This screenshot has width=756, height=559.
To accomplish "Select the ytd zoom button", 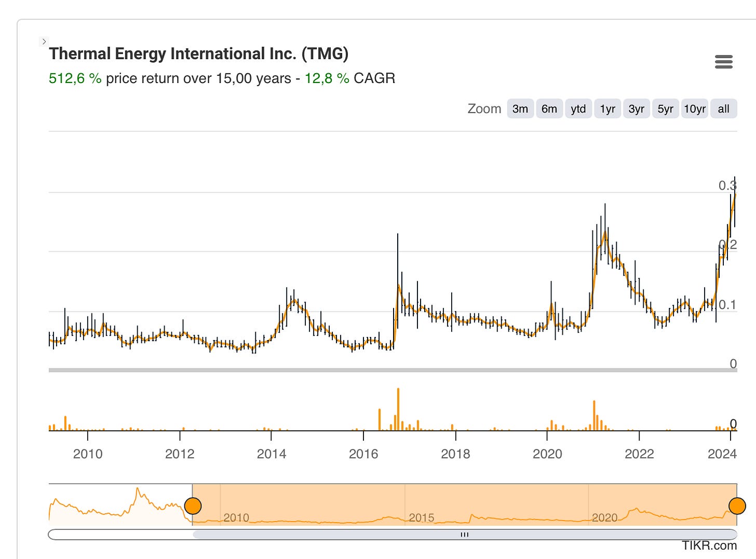I will click(x=578, y=109).
